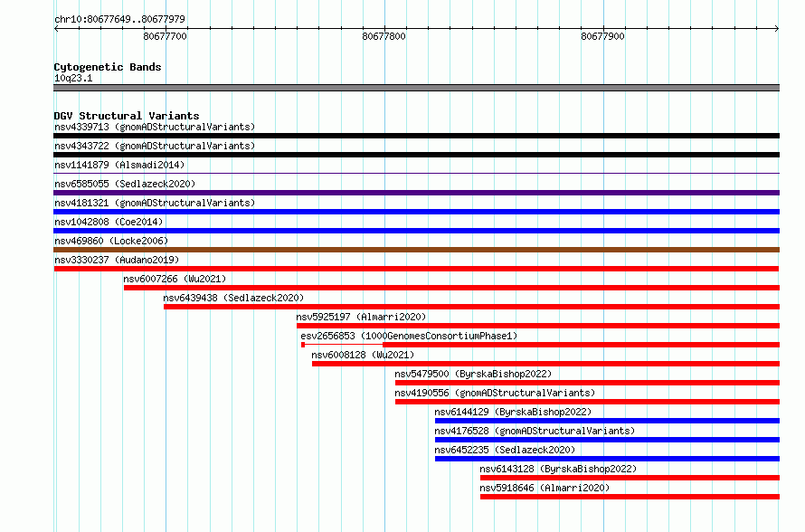Click the blue bar under nsv4176528
Screen dimensions: 805x532
(607, 440)
